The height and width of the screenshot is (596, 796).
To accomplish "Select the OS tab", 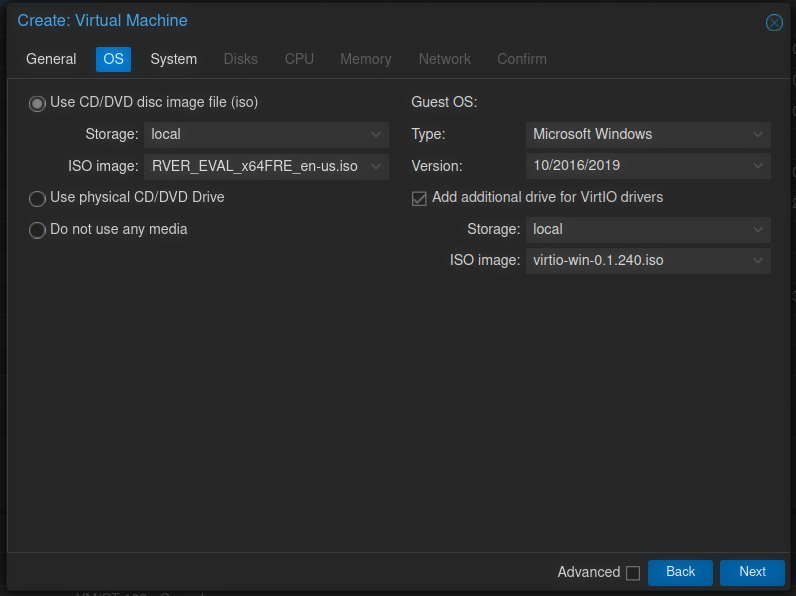I will click(113, 59).
